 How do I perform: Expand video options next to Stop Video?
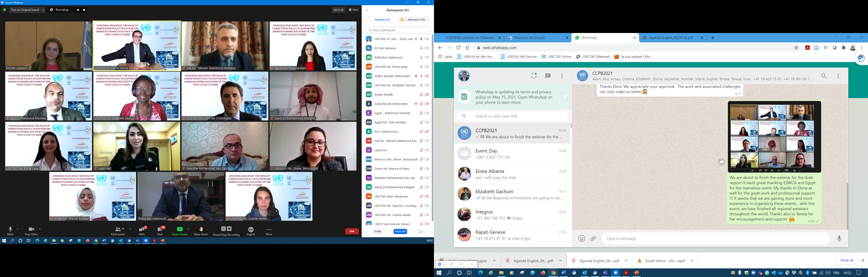coord(40,229)
